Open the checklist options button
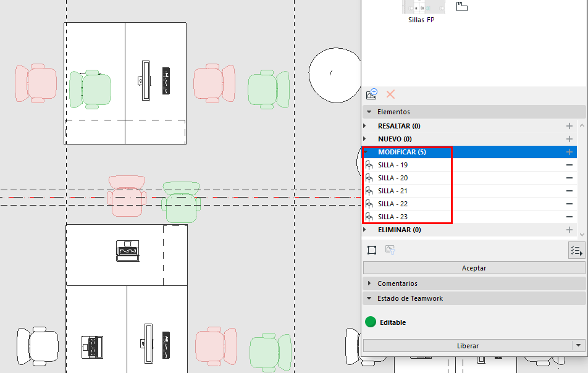The height and width of the screenshot is (373, 588). point(576,250)
